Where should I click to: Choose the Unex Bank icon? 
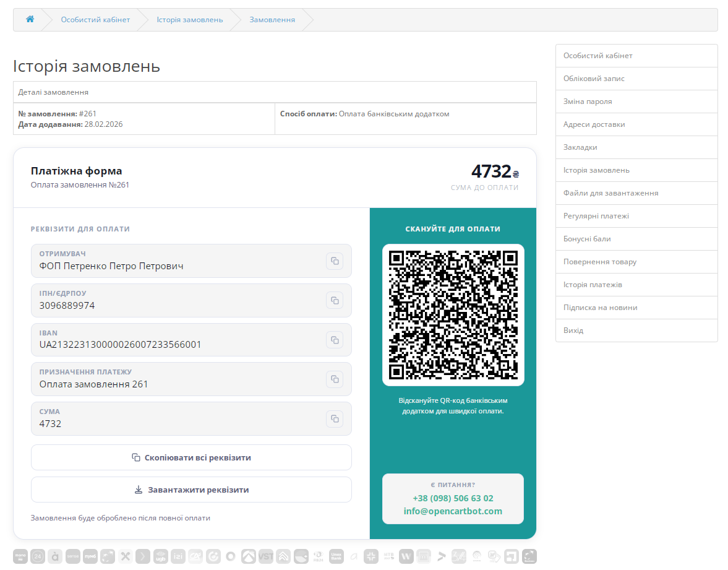coord(336,556)
